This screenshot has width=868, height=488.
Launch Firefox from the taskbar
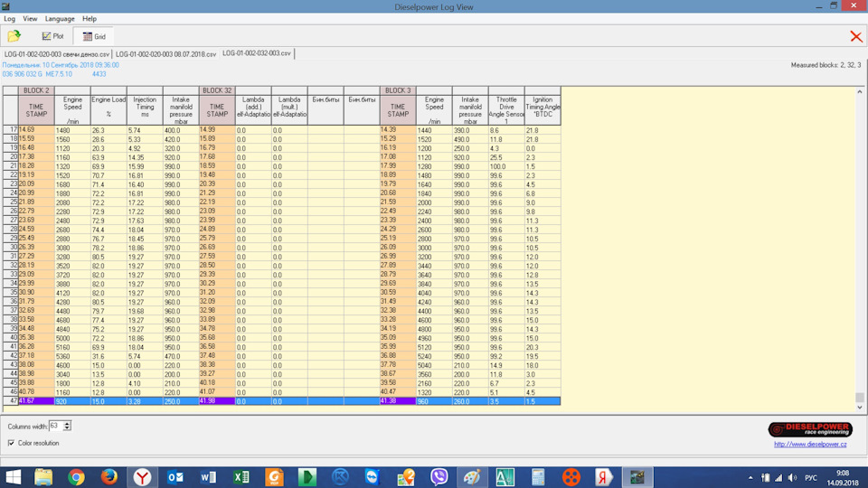pos(109,476)
